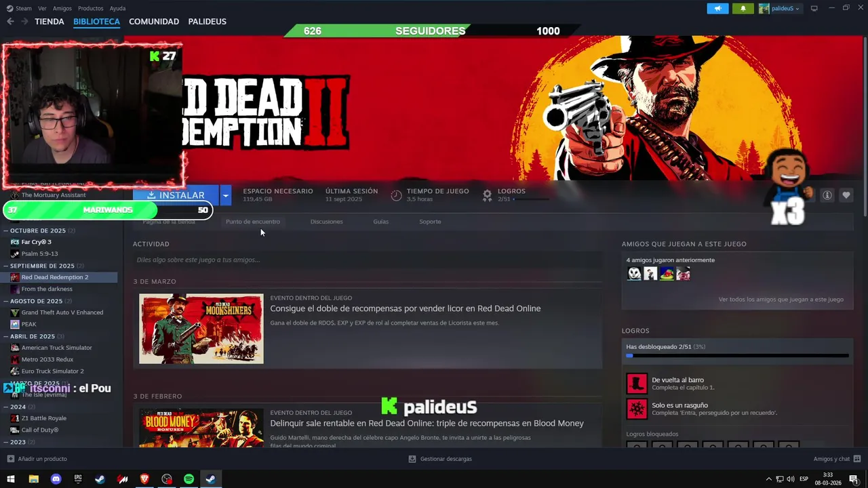Collapse the OCTUBRE DE 2025 group

6,230
